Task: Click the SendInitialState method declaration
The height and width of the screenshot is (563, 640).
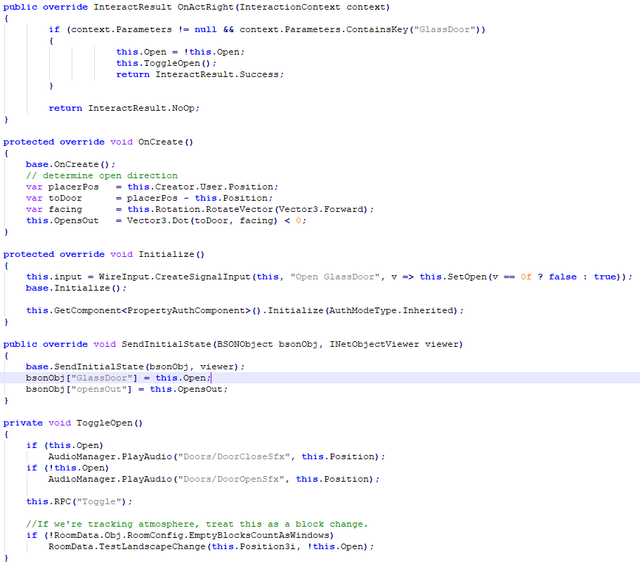Action: click(233, 344)
